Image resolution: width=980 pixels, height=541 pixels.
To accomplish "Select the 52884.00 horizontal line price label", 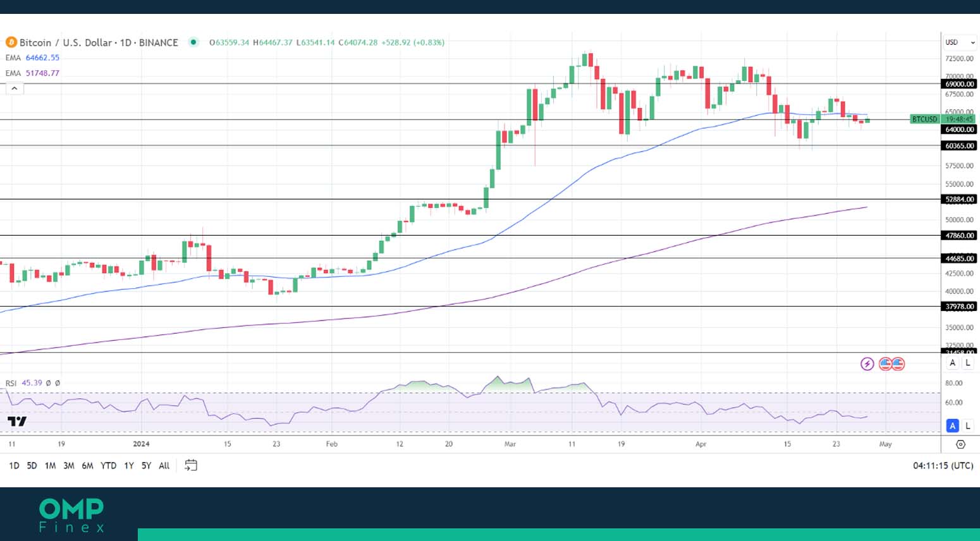I will pos(959,200).
